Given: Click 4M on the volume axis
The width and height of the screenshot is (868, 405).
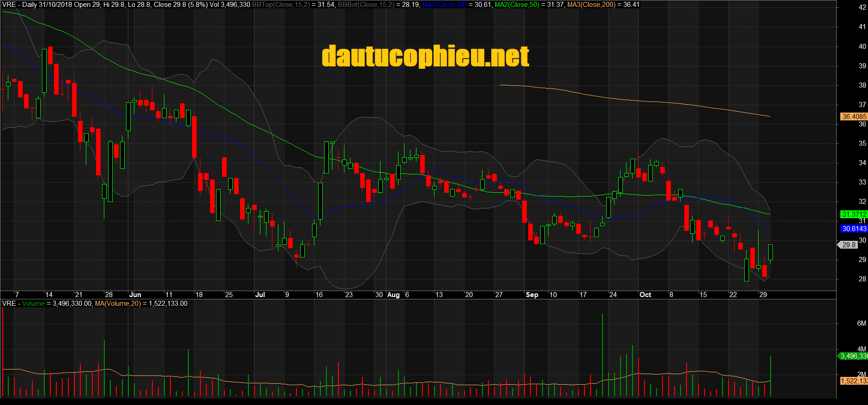Looking at the screenshot, I should (862, 349).
